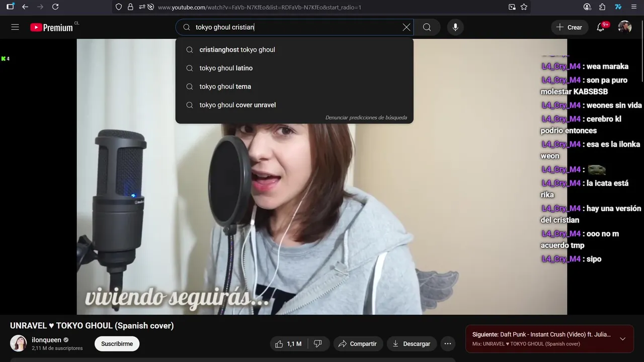Click 'Denunciar predicciones de búsqueda' link
Screen dimensions: 644x362
tap(366, 118)
